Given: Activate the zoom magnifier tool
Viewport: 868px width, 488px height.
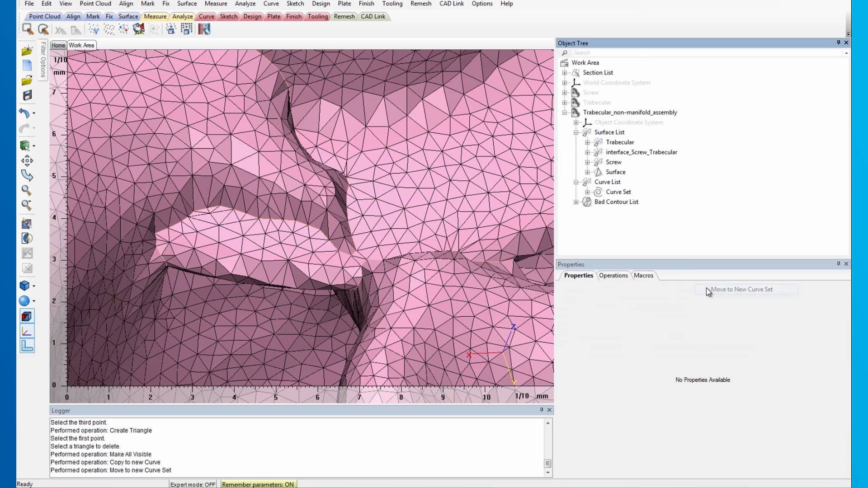Looking at the screenshot, I should [26, 190].
